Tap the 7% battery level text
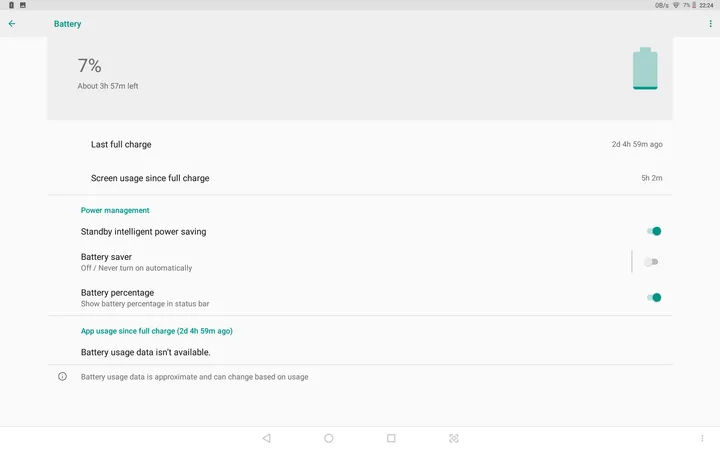The width and height of the screenshot is (720, 450). tap(90, 66)
